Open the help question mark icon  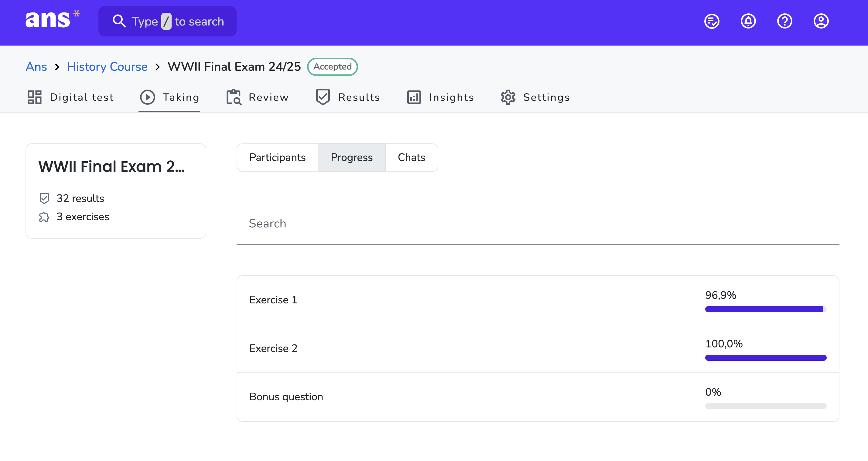(x=784, y=22)
